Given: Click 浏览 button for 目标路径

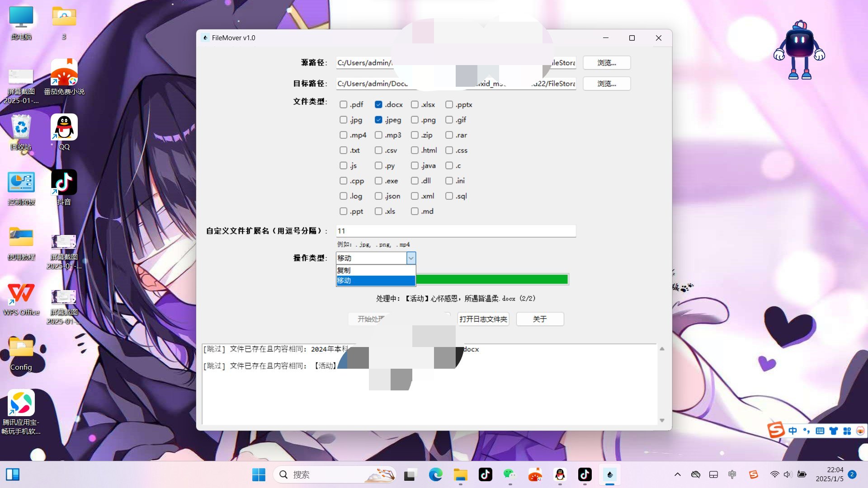Looking at the screenshot, I should point(607,84).
